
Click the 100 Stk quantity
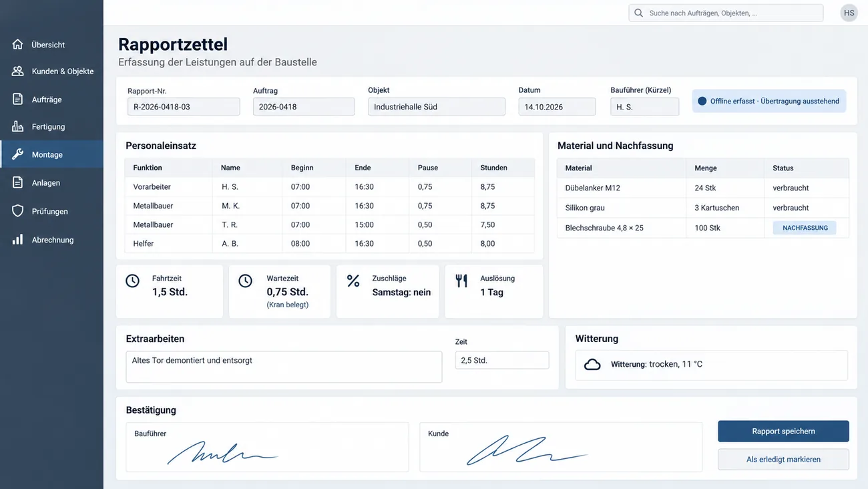click(x=707, y=228)
